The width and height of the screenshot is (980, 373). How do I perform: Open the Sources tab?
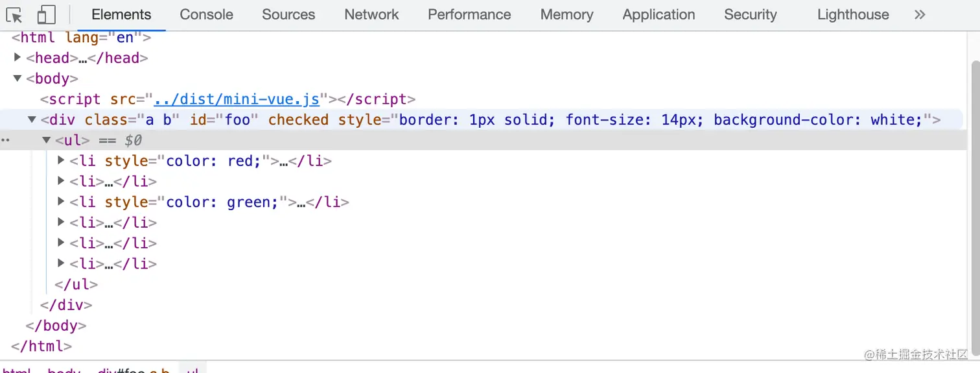(x=288, y=15)
